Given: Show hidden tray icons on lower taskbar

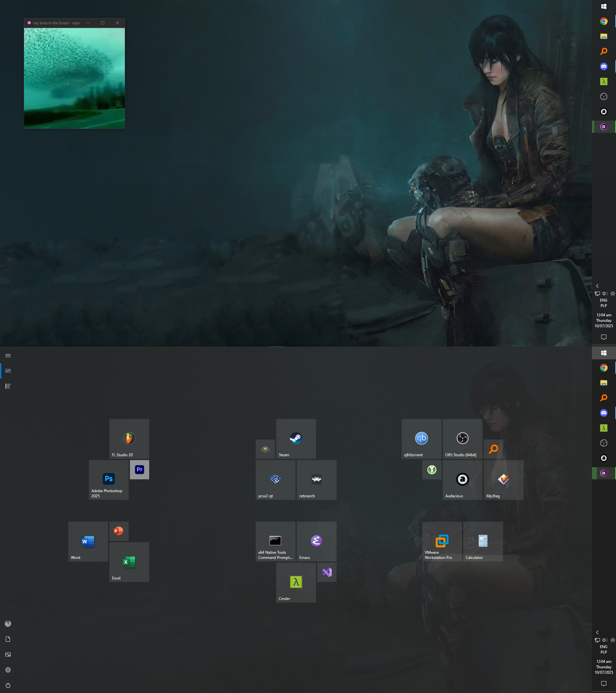Looking at the screenshot, I should 597,632.
